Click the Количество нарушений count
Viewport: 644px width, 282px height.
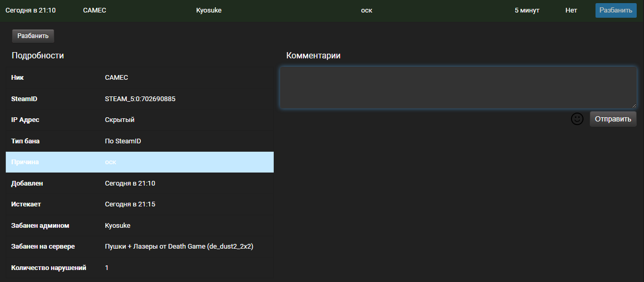click(x=107, y=268)
